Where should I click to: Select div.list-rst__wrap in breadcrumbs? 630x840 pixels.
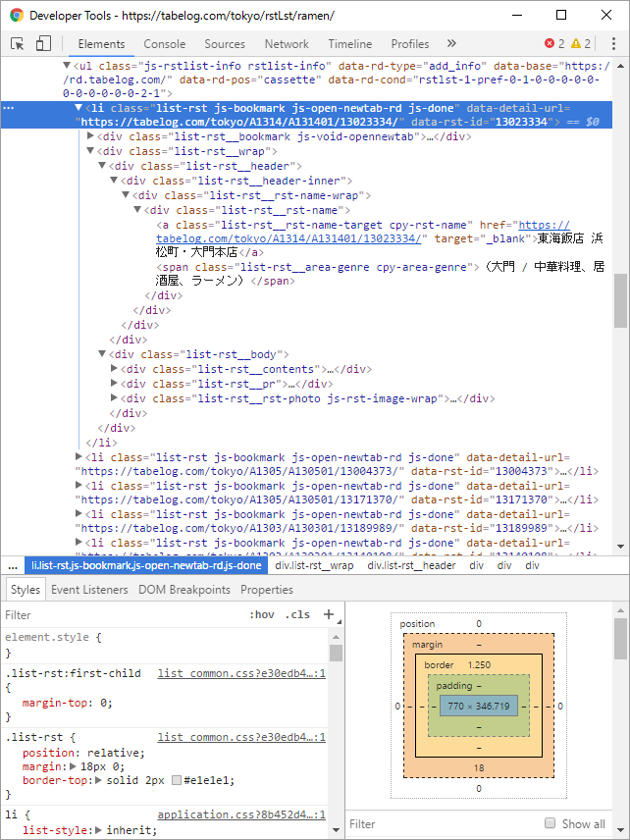314,565
